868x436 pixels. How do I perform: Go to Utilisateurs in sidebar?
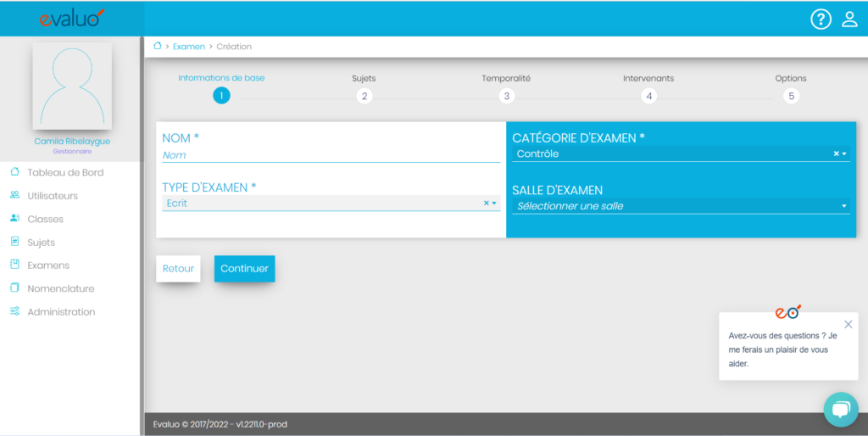[53, 196]
